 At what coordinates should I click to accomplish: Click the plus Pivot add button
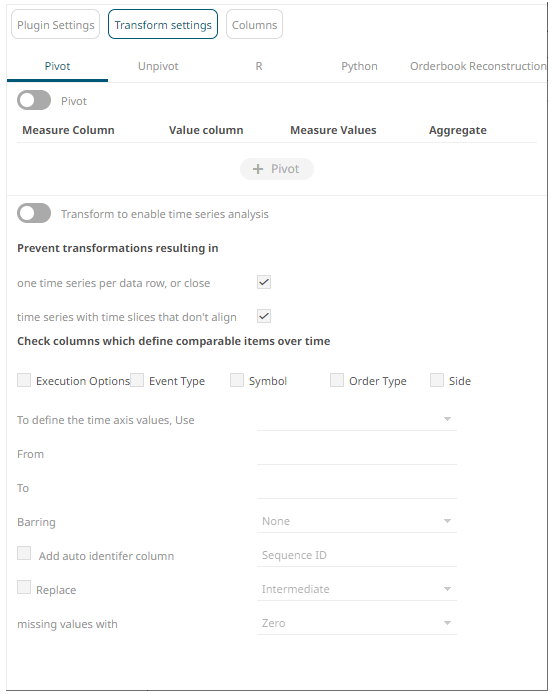[277, 169]
